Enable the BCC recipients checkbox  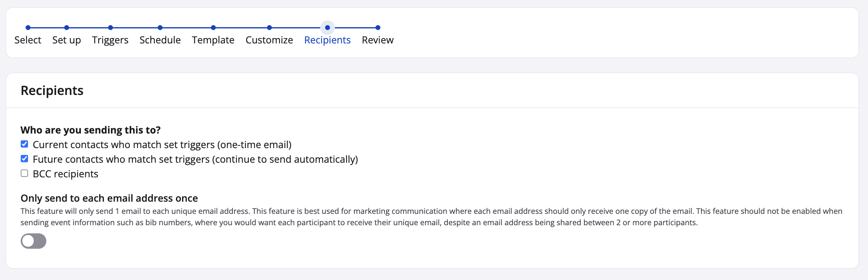click(x=24, y=173)
